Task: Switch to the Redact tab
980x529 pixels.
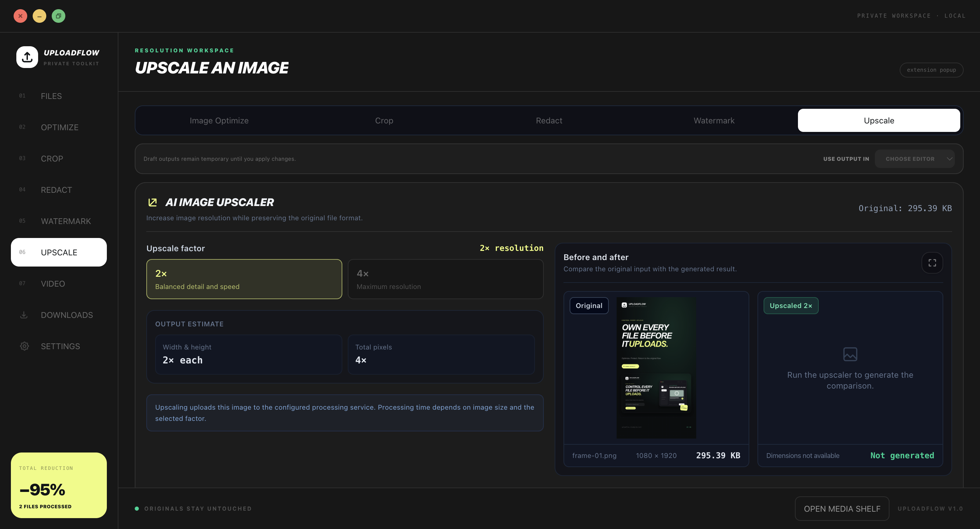Action: click(549, 120)
